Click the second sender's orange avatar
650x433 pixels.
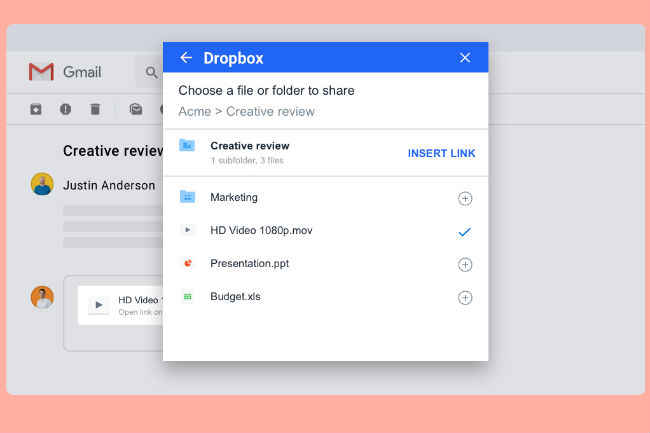pos(42,297)
